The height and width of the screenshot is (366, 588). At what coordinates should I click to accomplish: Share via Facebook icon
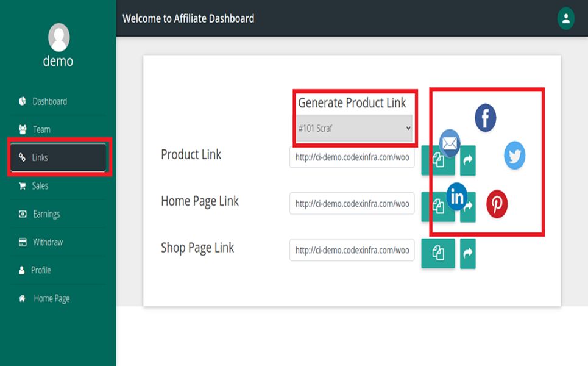tap(486, 118)
